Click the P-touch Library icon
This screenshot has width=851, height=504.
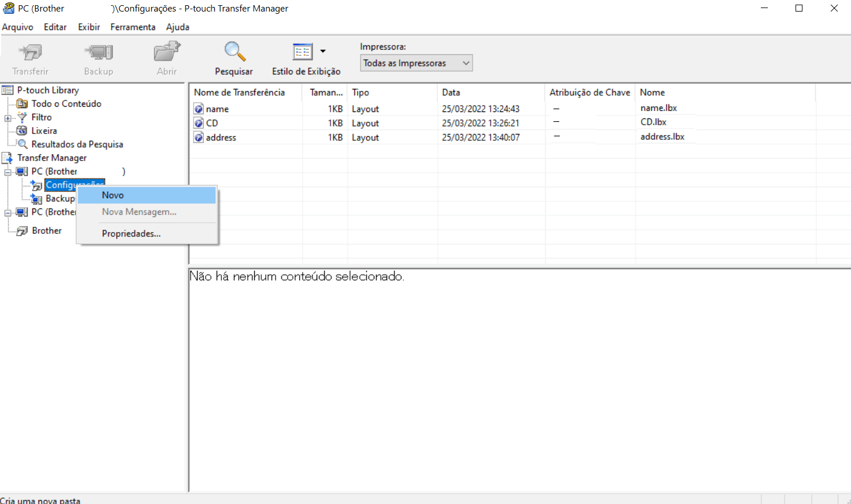8,90
